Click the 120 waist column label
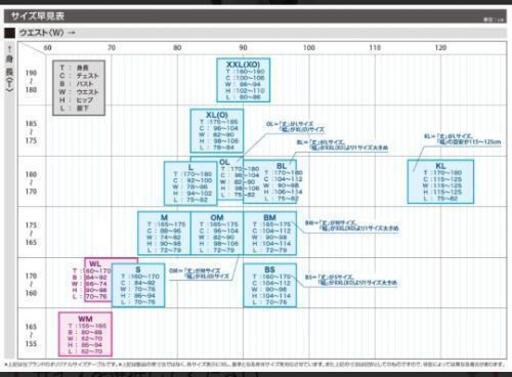The width and height of the screenshot is (512, 377). click(440, 47)
